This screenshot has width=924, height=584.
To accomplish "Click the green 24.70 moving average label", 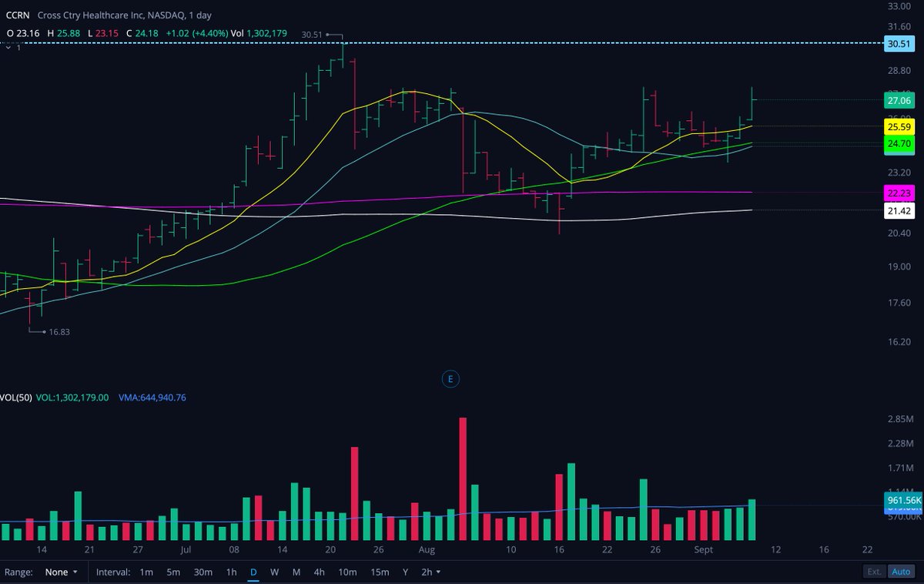I will coord(899,143).
